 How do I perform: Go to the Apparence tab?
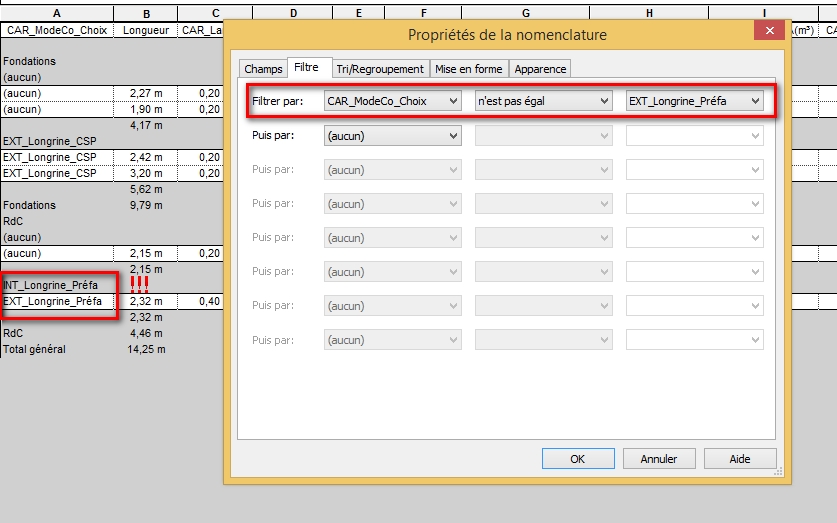pyautogui.click(x=540, y=69)
